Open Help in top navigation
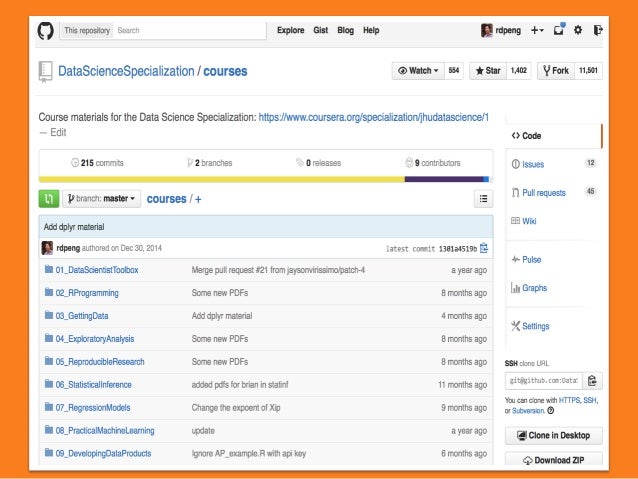Viewport: 638px width, 479px height. pyautogui.click(x=371, y=30)
